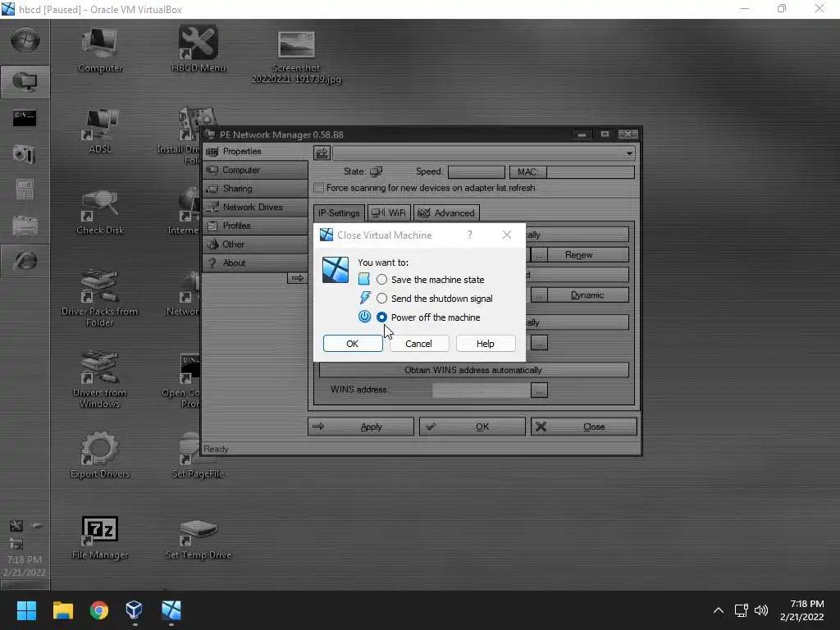Image resolution: width=840 pixels, height=630 pixels.
Task: Click OK button at PE Network Manager bottom
Action: (x=472, y=427)
